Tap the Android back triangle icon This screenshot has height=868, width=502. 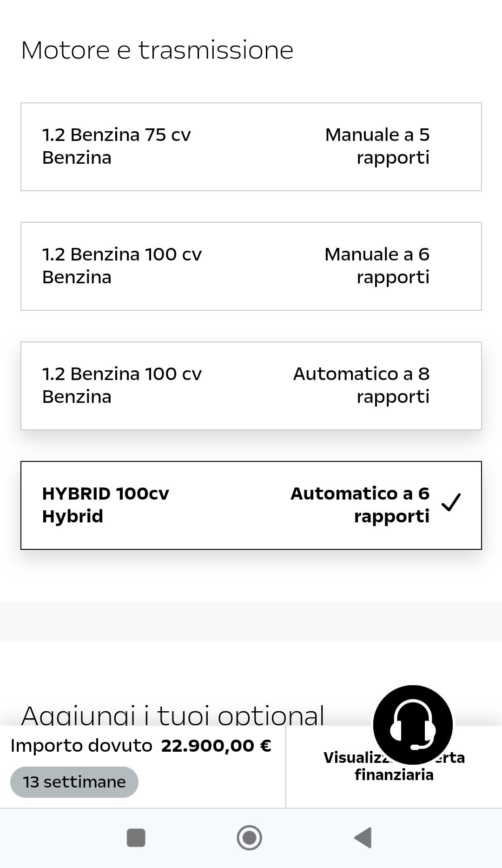363,838
